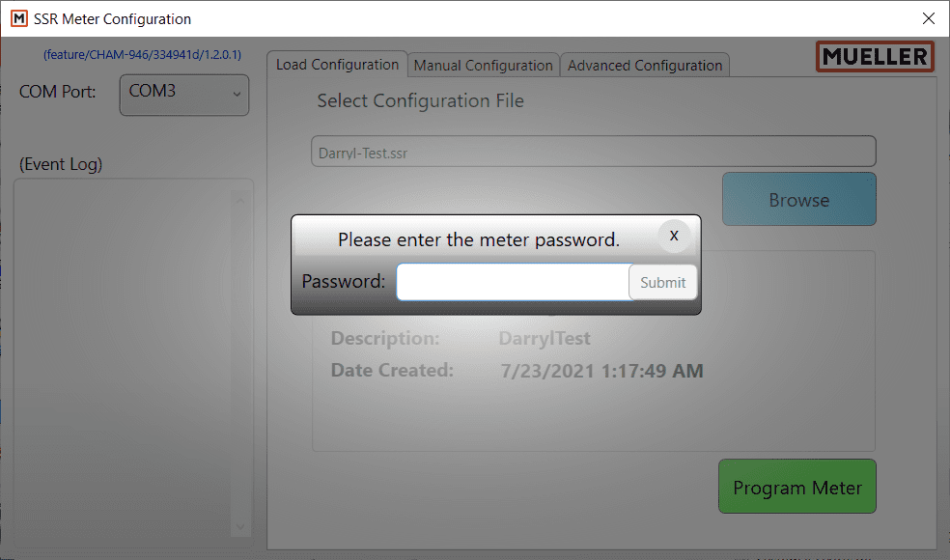
Task: Click the Browse button
Action: pyautogui.click(x=798, y=200)
